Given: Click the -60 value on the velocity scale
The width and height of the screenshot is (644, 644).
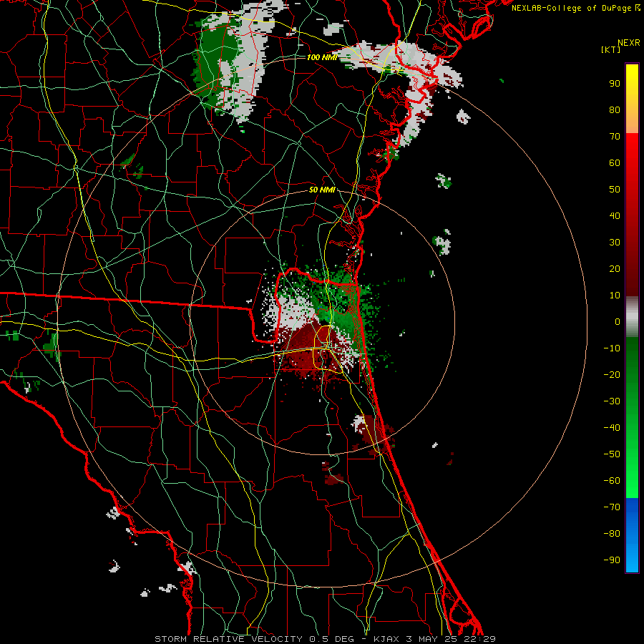Looking at the screenshot, I should pyautogui.click(x=612, y=481).
